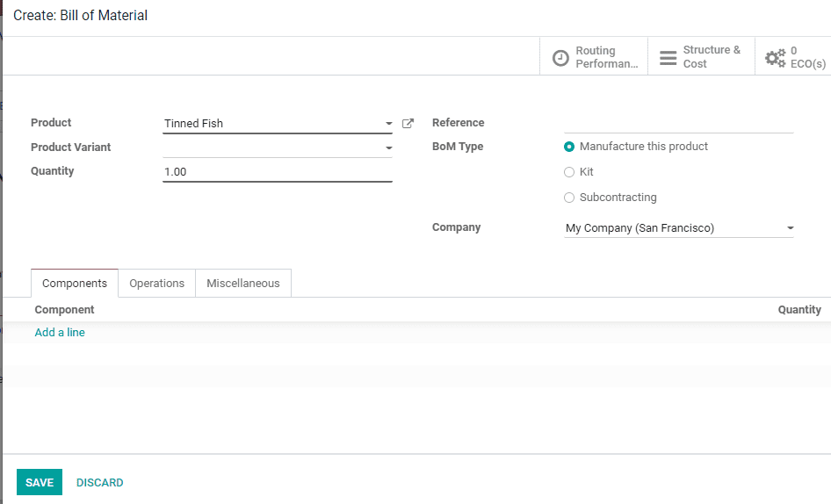Open Structure & Cost report text
This screenshot has width=831, height=504.
coord(712,57)
